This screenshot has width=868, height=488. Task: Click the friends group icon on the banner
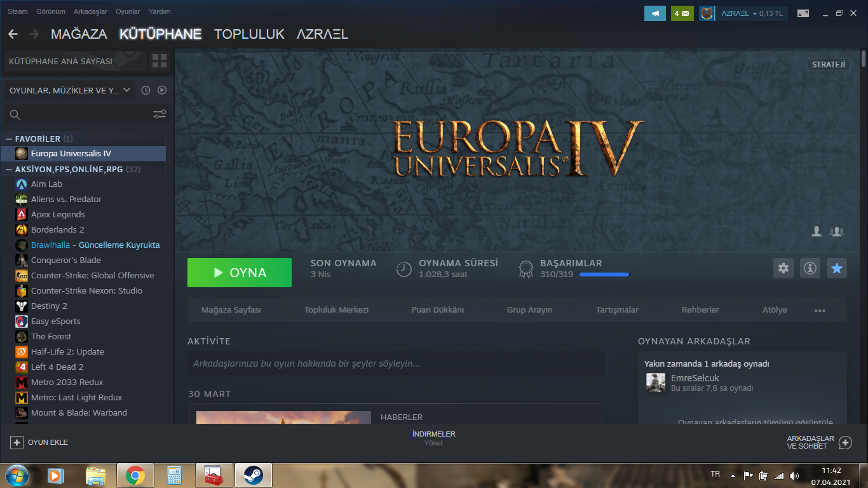pyautogui.click(x=836, y=232)
